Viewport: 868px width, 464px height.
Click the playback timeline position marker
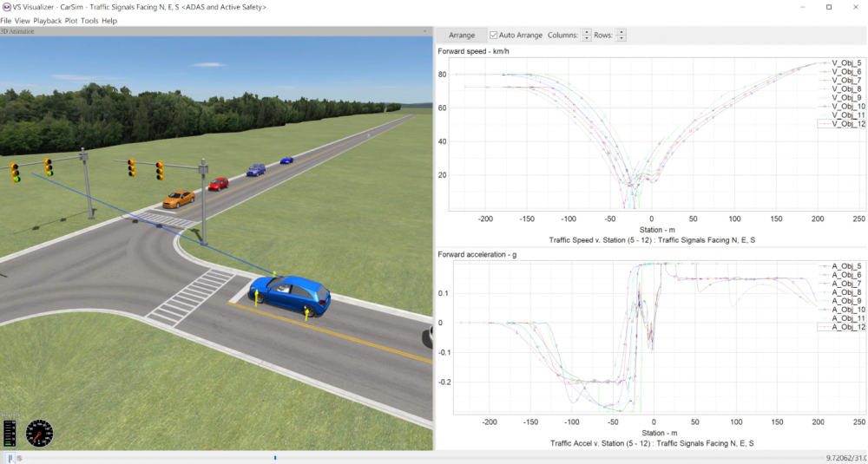[x=275, y=458]
